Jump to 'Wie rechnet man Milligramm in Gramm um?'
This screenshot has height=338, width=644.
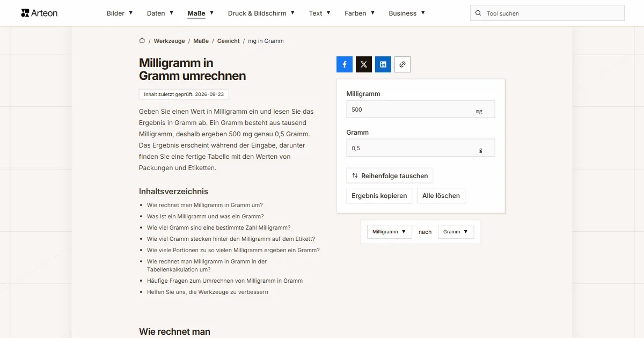(205, 205)
